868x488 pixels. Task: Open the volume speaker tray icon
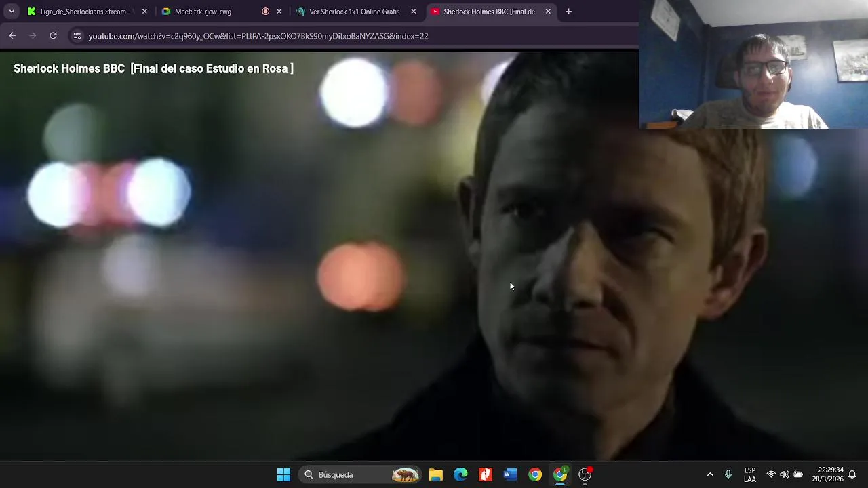[x=785, y=474]
